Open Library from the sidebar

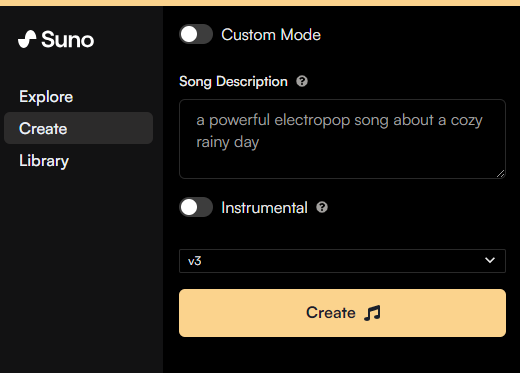44,161
